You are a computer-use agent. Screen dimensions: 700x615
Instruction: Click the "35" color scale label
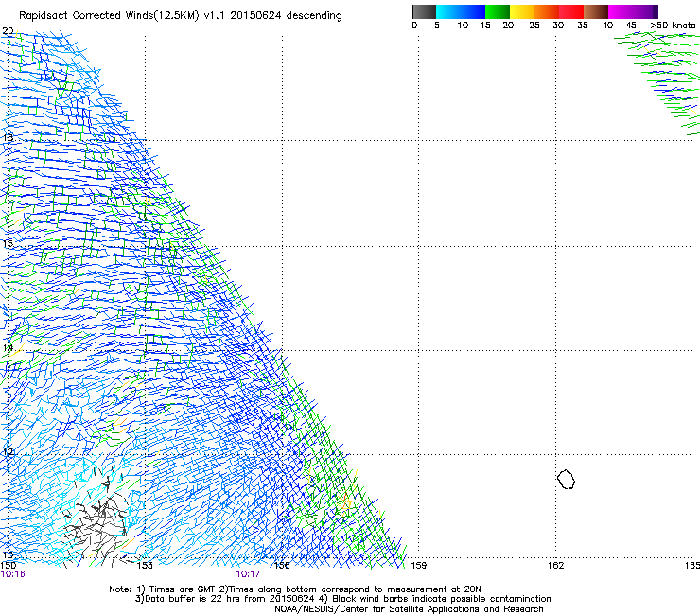583,26
